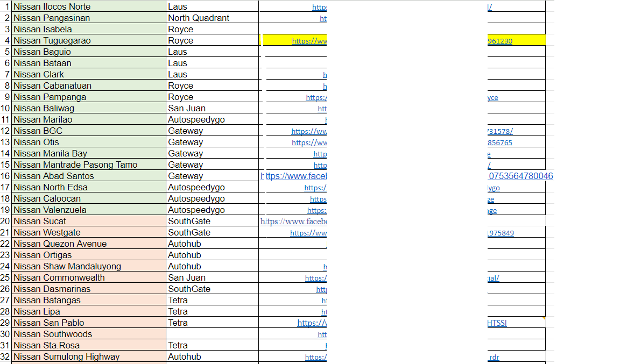Open the https link in Nissan Pampanga row
Image resolution: width=620 pixels, height=364 pixels.
click(x=316, y=97)
